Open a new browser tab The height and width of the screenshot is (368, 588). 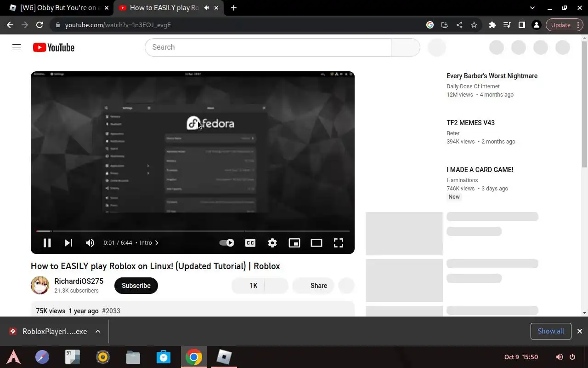click(234, 8)
